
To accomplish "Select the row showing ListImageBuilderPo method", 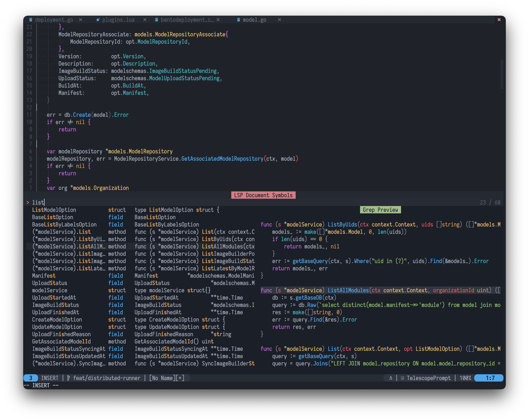I will tap(141, 254).
